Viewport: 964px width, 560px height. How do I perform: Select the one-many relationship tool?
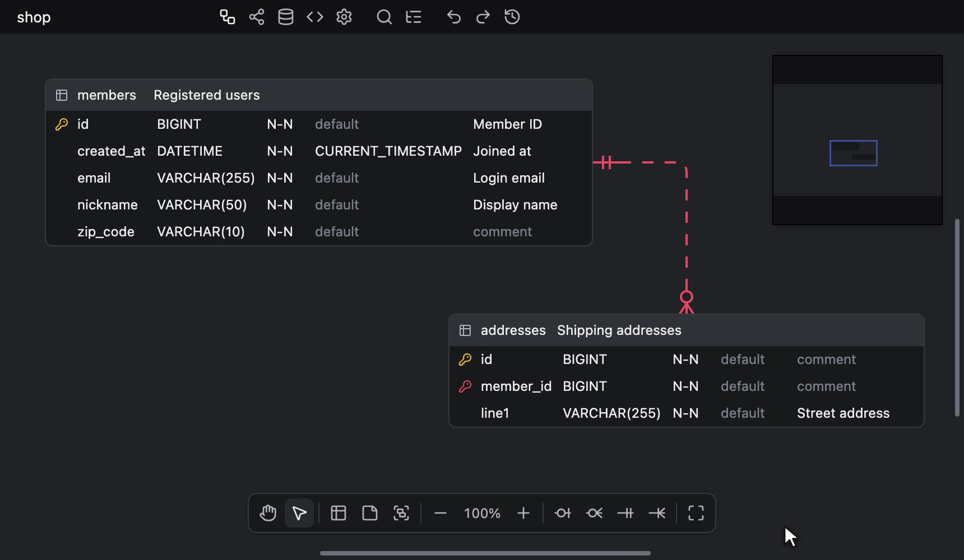pyautogui.click(x=657, y=513)
